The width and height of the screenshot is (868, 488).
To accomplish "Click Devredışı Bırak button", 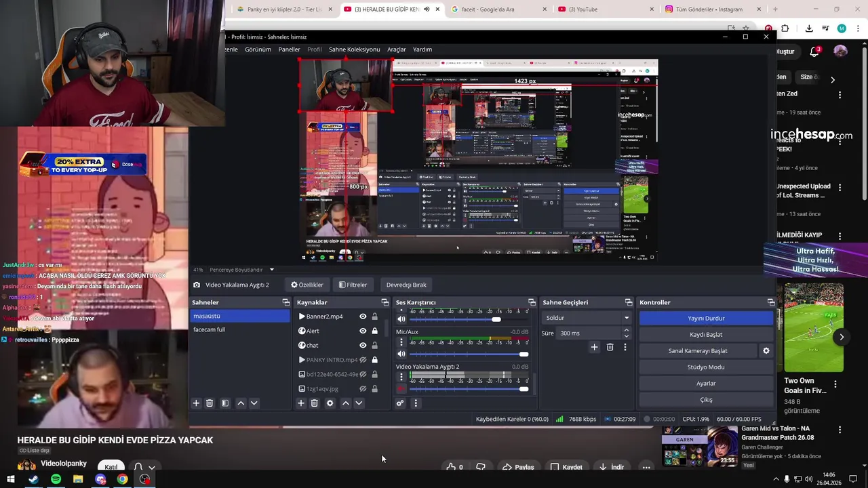I will pyautogui.click(x=406, y=285).
